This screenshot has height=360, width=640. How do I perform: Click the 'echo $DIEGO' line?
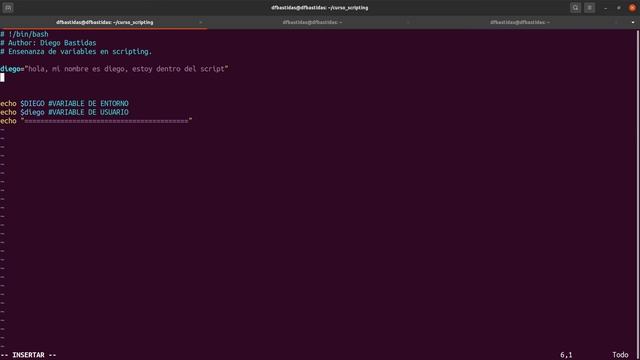tap(64, 104)
